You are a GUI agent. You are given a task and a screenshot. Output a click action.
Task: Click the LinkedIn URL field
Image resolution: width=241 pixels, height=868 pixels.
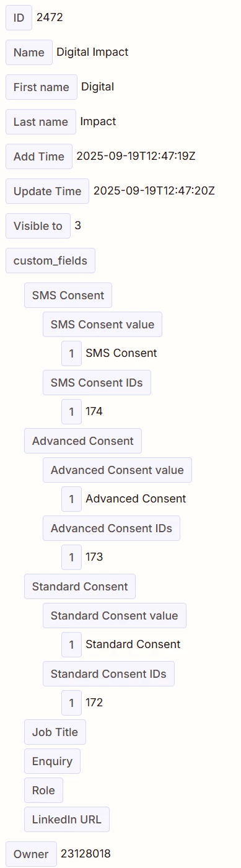tap(67, 820)
